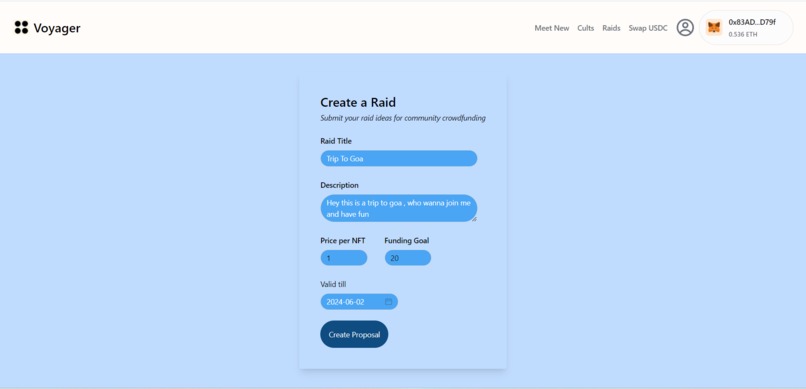Click the MetaMask fox wallet icon
806x389 pixels.
714,27
